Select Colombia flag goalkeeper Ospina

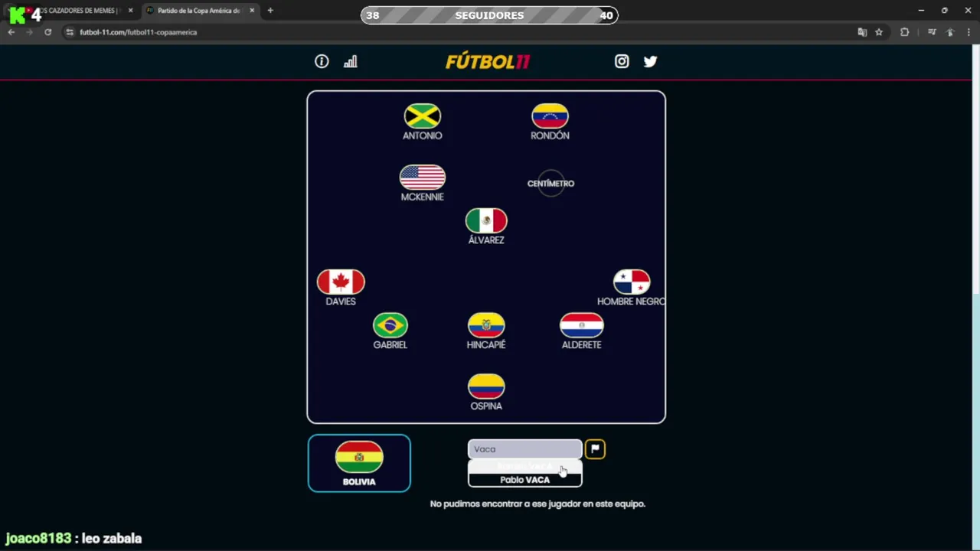click(486, 392)
